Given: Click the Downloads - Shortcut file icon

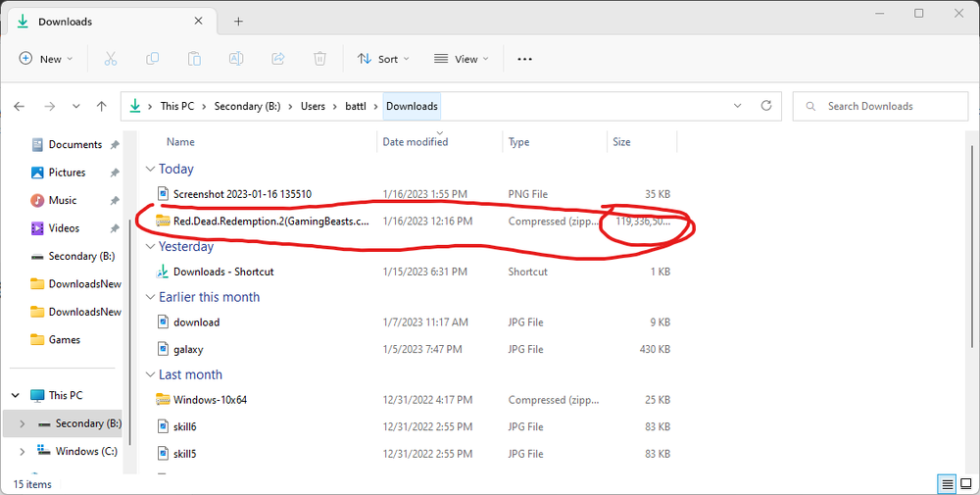Looking at the screenshot, I should tap(163, 272).
